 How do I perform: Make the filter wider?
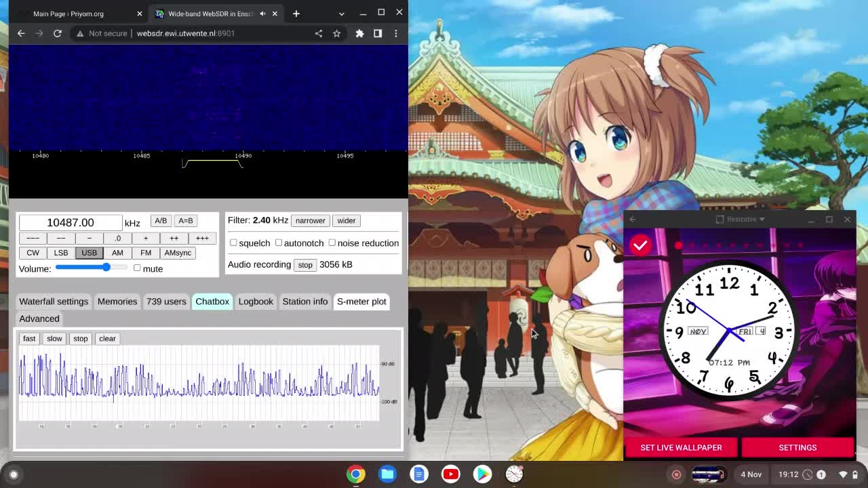[347, 221]
